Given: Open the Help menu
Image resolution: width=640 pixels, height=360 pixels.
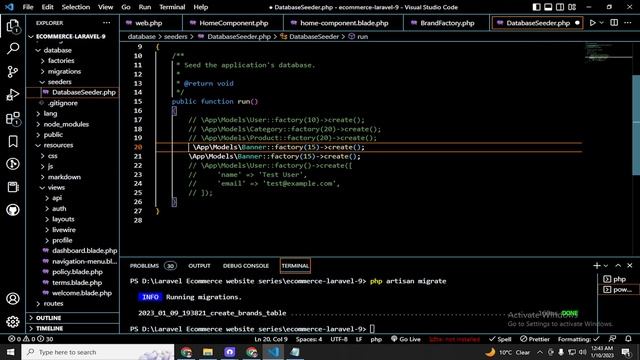Looking at the screenshot, I should 200,7.
